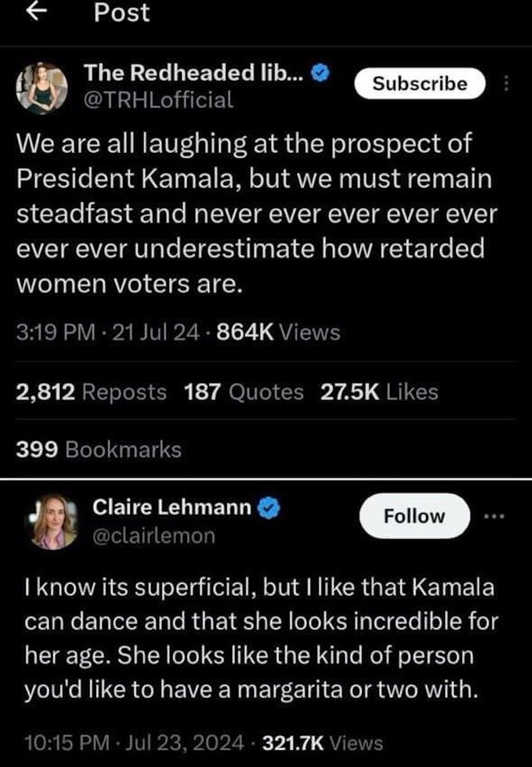The width and height of the screenshot is (532, 767).
Task: Open The Redheaded lib profile picture
Action: tap(42, 88)
